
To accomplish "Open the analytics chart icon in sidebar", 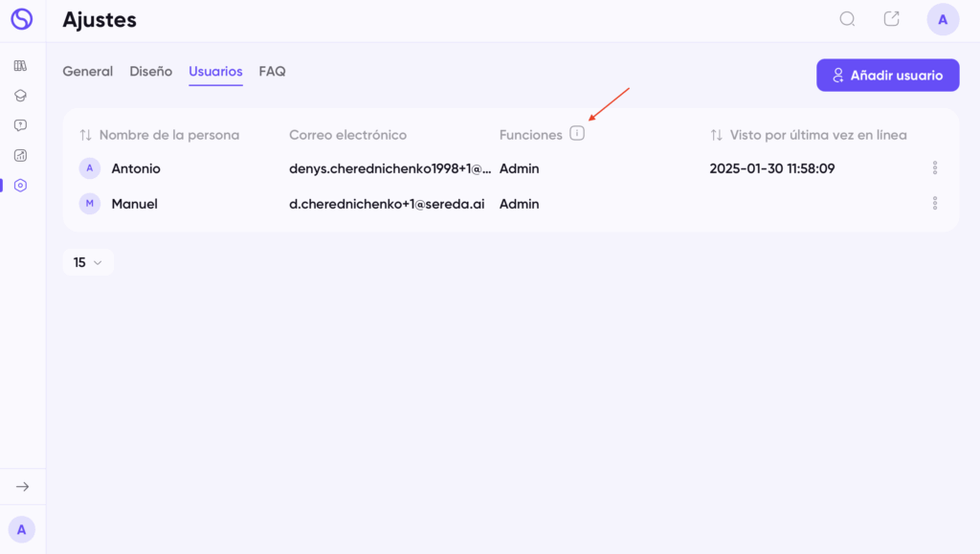I will [x=21, y=156].
